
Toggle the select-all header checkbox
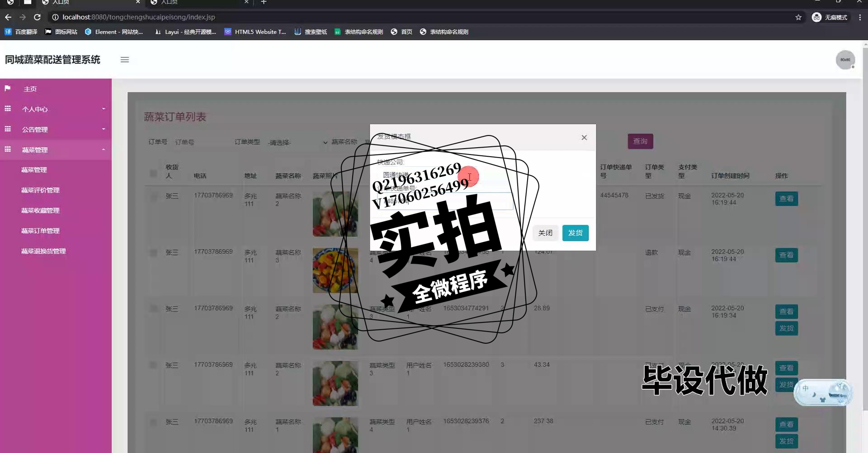pyautogui.click(x=153, y=173)
